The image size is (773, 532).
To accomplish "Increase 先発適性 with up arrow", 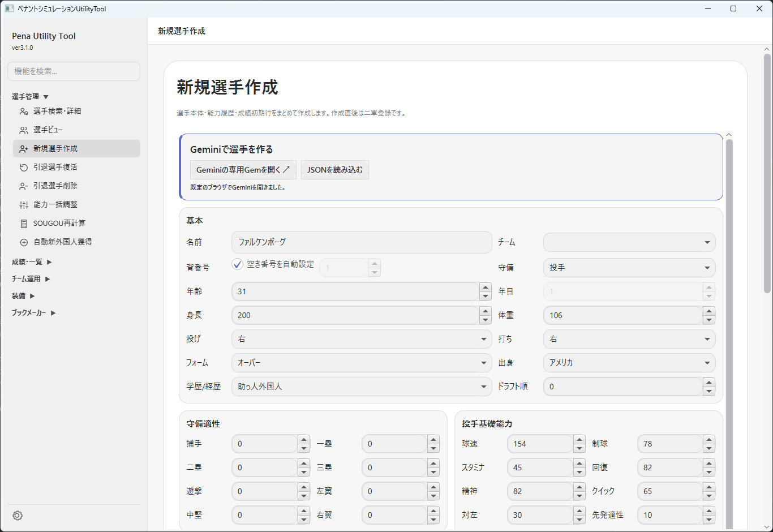I will click(709, 510).
